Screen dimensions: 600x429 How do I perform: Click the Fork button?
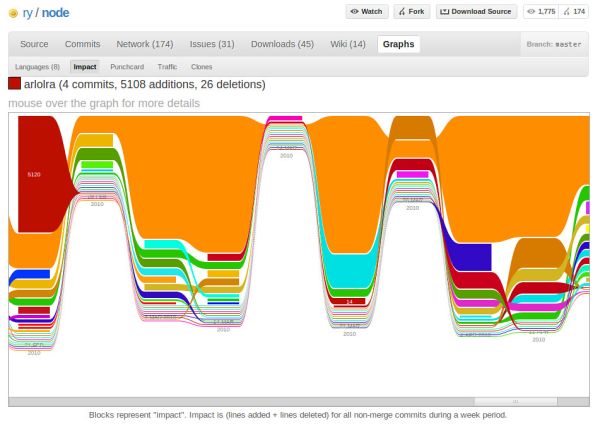click(412, 11)
